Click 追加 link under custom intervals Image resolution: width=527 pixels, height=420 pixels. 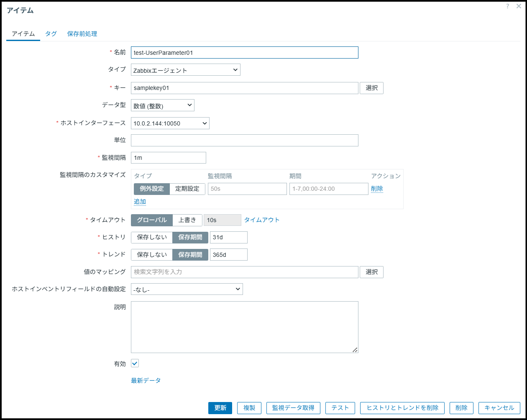tap(140, 202)
